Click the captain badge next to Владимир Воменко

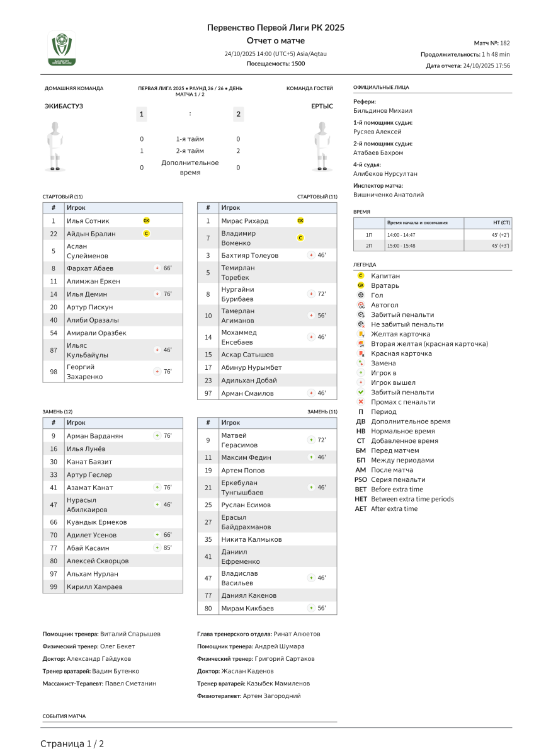coord(300,238)
